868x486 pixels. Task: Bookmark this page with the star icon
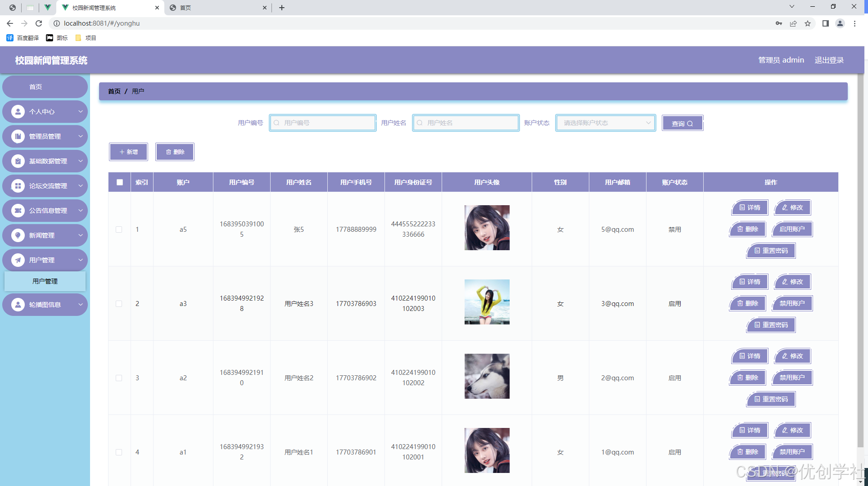808,23
